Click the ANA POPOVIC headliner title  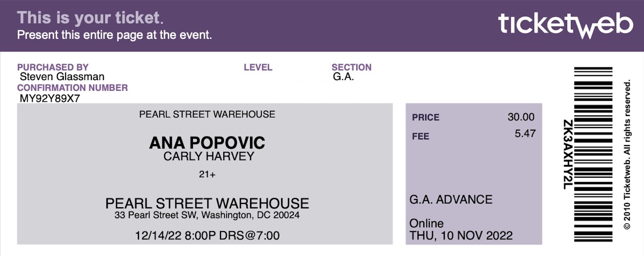pyautogui.click(x=207, y=143)
